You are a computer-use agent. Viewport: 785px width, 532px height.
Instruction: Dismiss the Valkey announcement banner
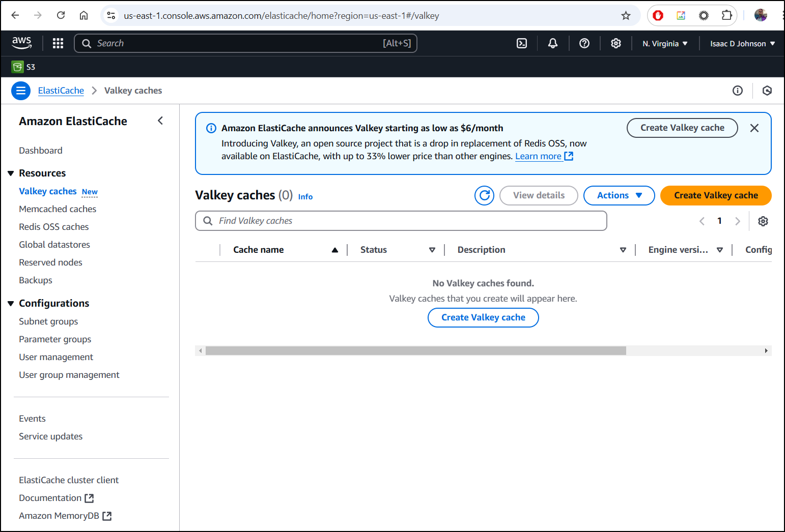754,128
